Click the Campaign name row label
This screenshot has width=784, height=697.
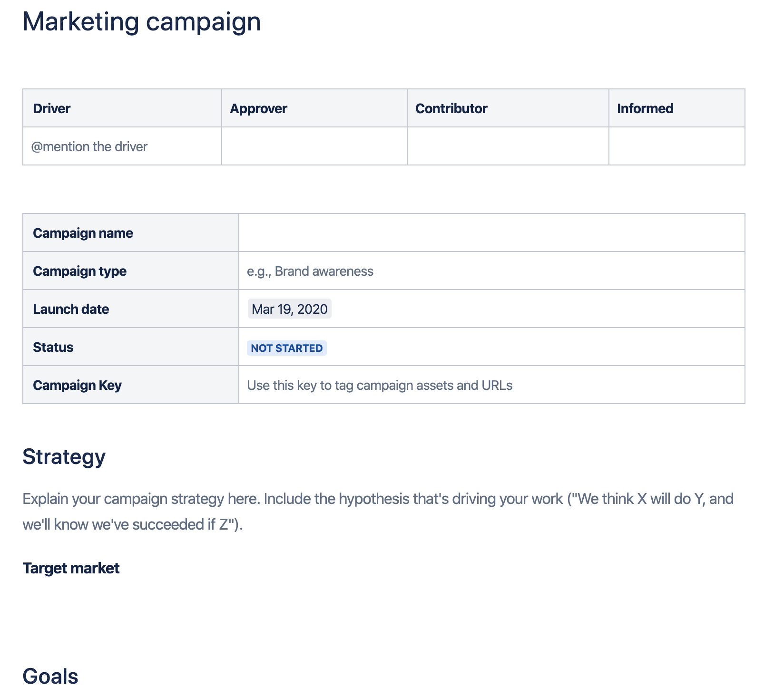pos(131,233)
